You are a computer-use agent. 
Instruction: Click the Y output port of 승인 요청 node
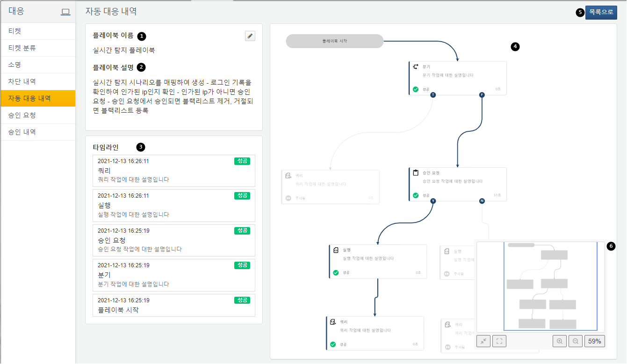coord(433,201)
